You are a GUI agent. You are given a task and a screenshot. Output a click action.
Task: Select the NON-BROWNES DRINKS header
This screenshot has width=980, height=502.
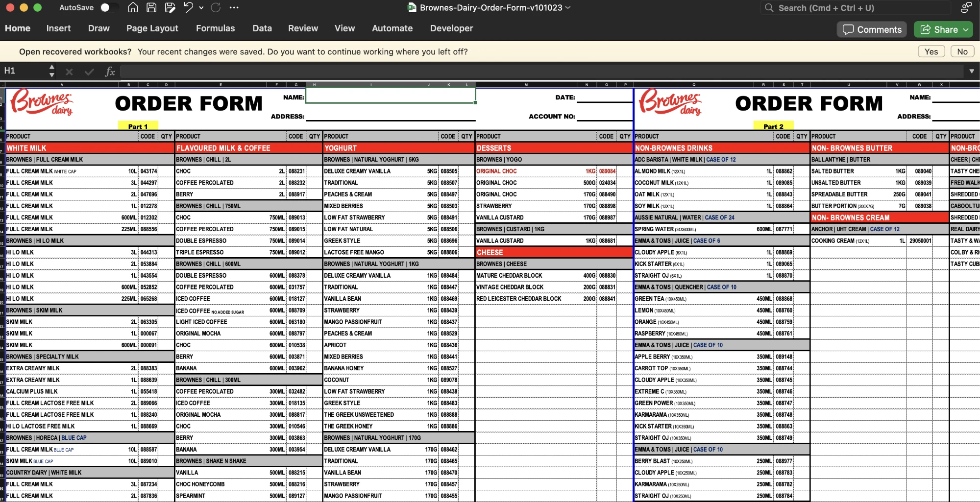coord(721,148)
